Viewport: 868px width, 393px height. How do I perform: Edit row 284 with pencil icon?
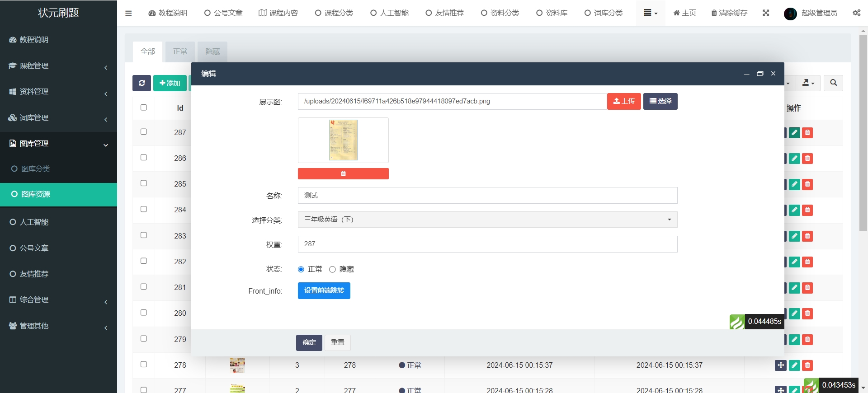[794, 210]
